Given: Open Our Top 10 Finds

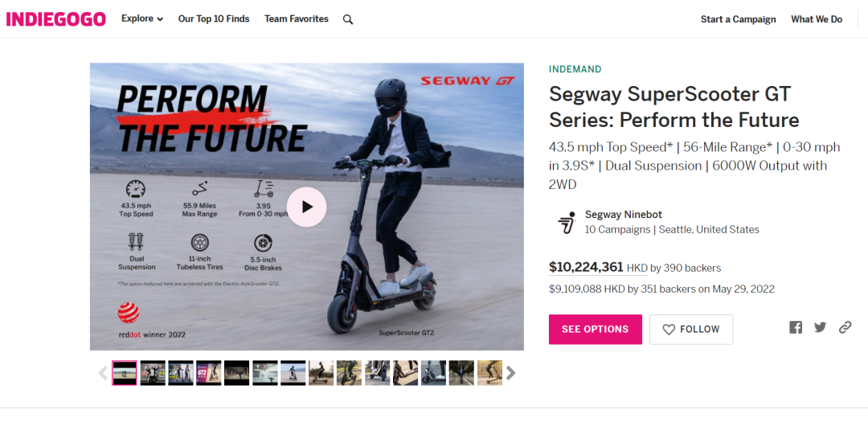Looking at the screenshot, I should (214, 18).
